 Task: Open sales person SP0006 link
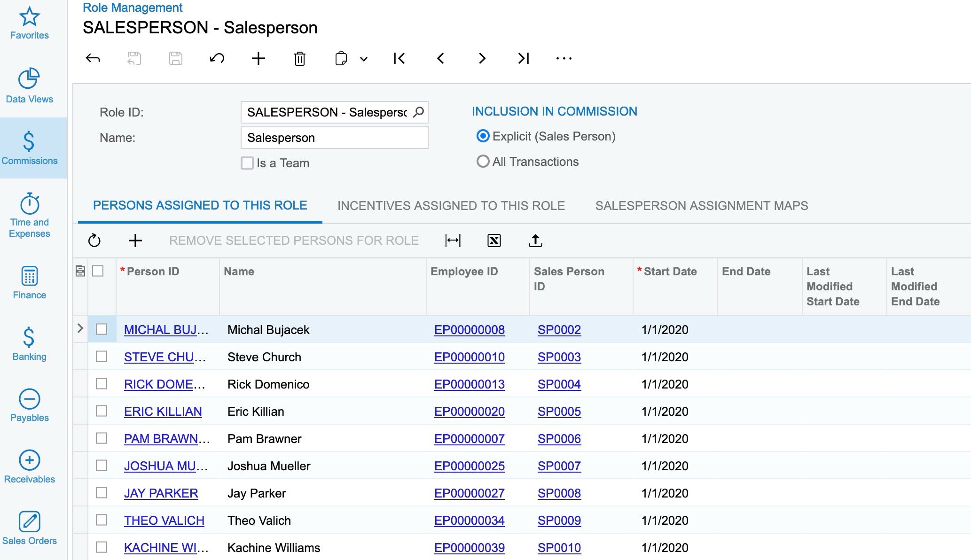pyautogui.click(x=559, y=439)
